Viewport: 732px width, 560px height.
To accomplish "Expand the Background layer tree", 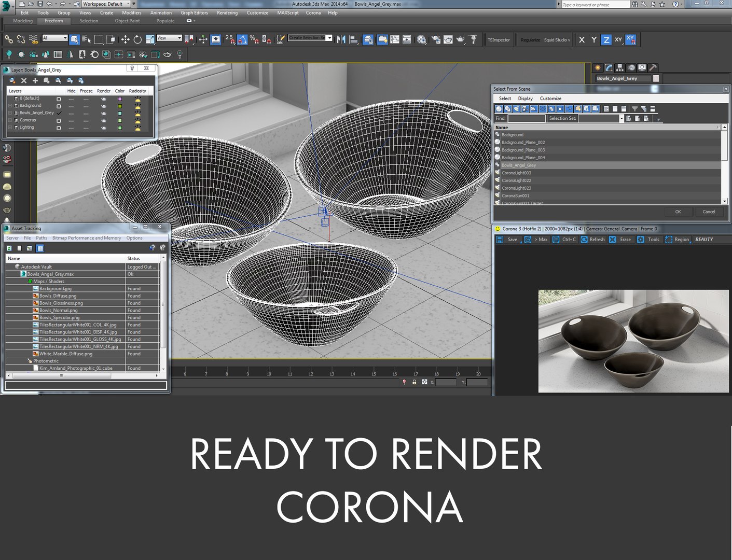I will (x=10, y=106).
